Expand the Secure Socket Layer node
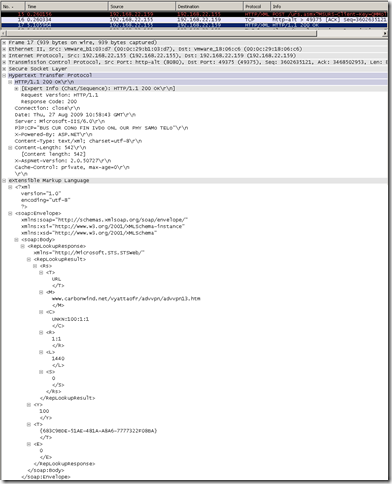 (x=4, y=69)
